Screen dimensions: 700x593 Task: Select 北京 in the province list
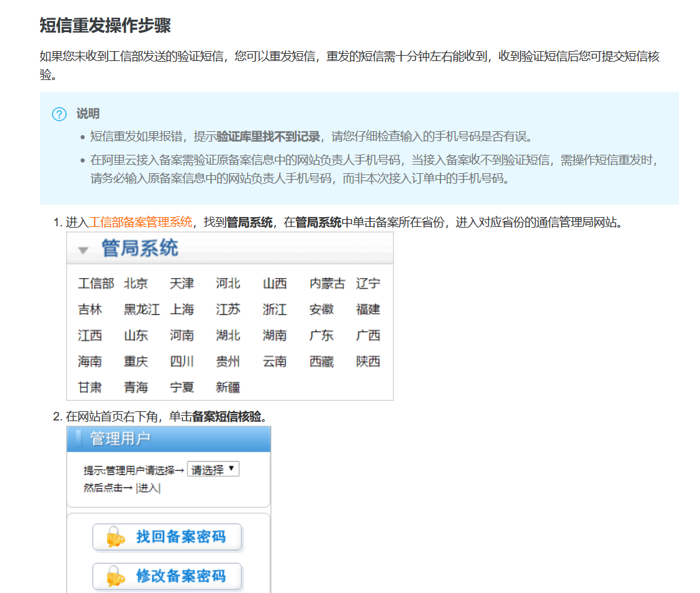point(136,283)
